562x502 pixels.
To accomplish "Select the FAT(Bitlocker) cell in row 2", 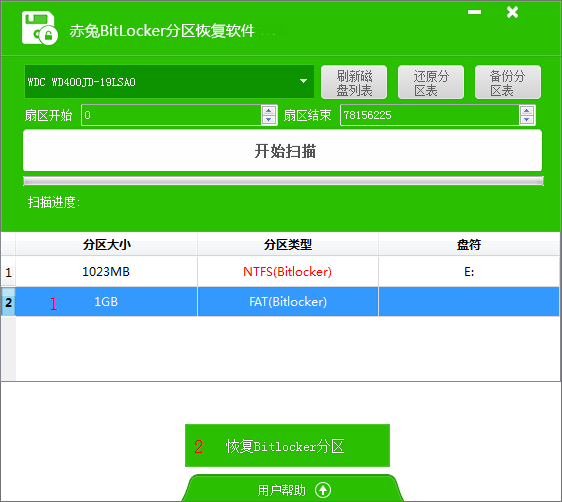I will click(288, 302).
